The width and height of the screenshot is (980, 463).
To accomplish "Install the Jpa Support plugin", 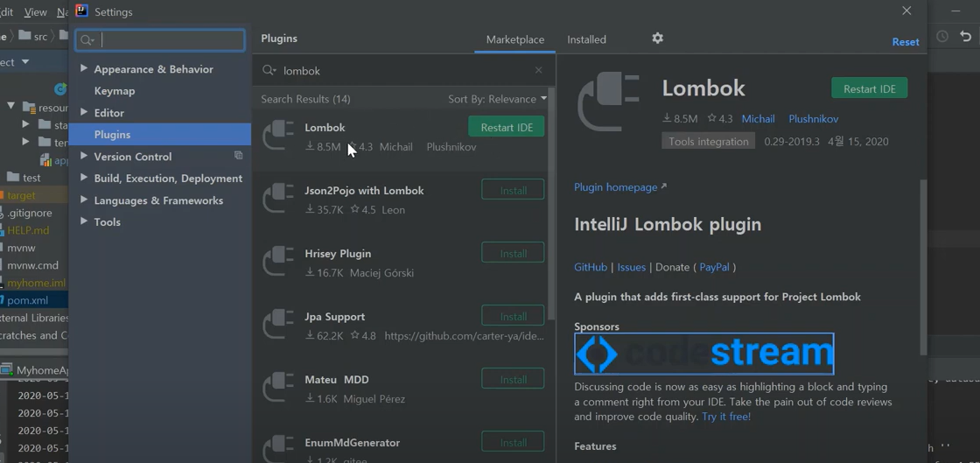I will tap(513, 316).
